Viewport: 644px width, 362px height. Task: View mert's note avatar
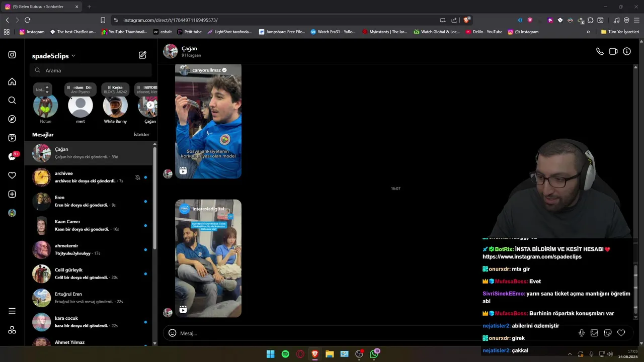(80, 106)
